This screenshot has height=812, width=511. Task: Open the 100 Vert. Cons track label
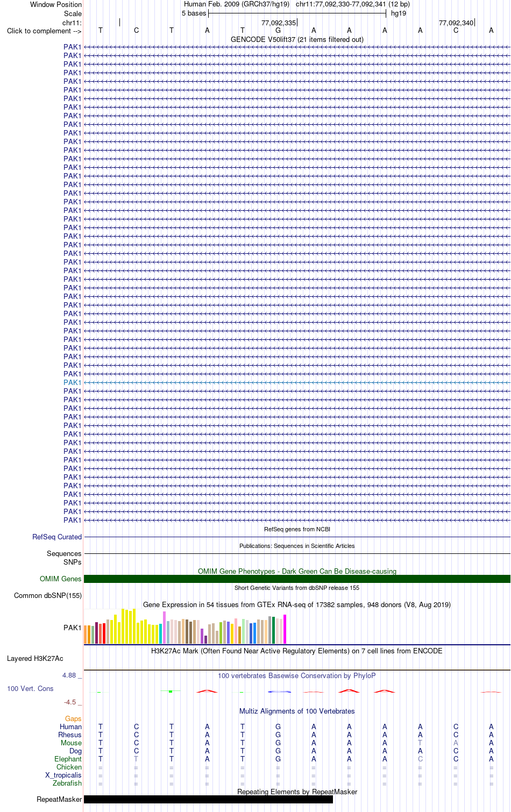pyautogui.click(x=30, y=688)
